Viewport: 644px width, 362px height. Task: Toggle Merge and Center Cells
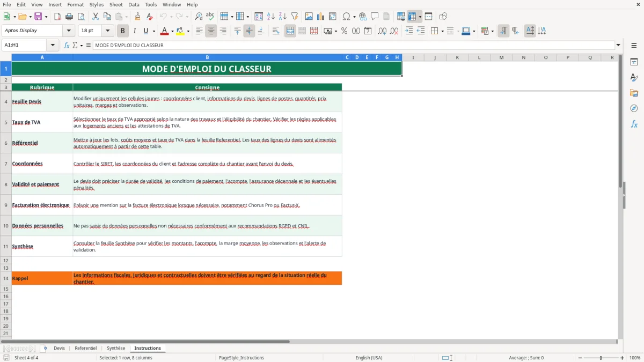(x=290, y=31)
